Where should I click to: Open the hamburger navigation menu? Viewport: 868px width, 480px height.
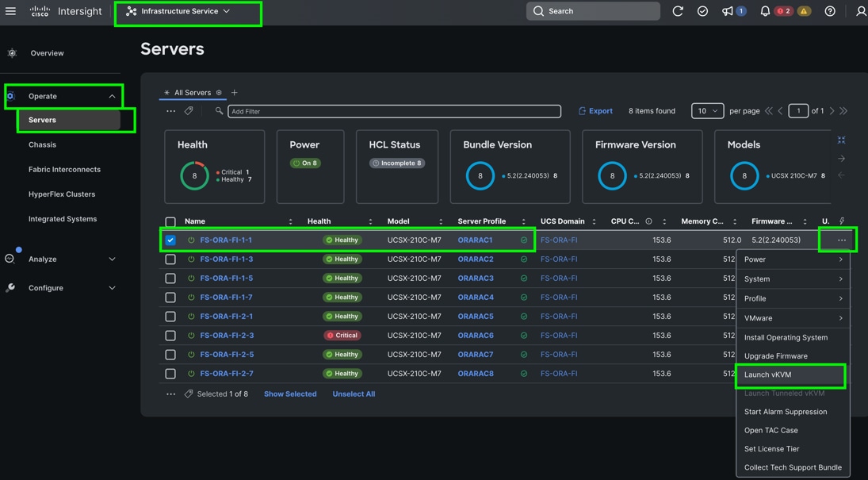tap(11, 11)
